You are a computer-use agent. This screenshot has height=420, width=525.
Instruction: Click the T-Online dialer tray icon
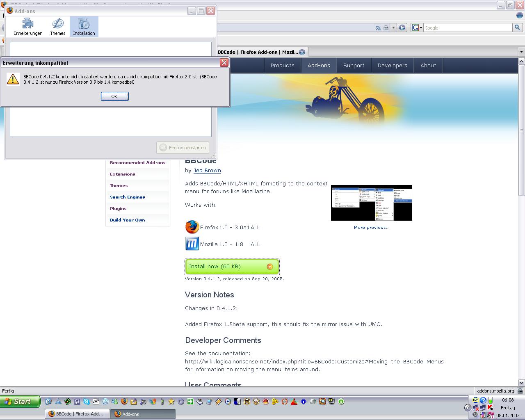pos(491,416)
